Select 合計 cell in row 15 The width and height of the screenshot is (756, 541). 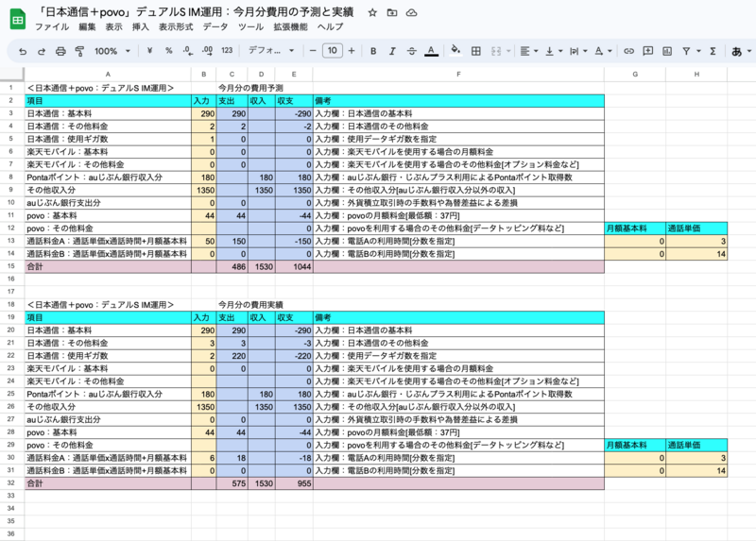pos(108,266)
